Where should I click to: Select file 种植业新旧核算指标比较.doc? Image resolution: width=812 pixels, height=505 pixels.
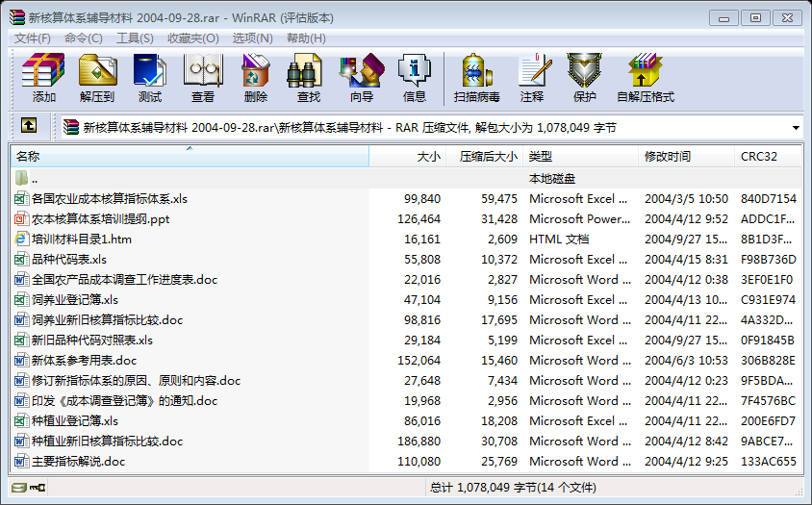coord(107,441)
